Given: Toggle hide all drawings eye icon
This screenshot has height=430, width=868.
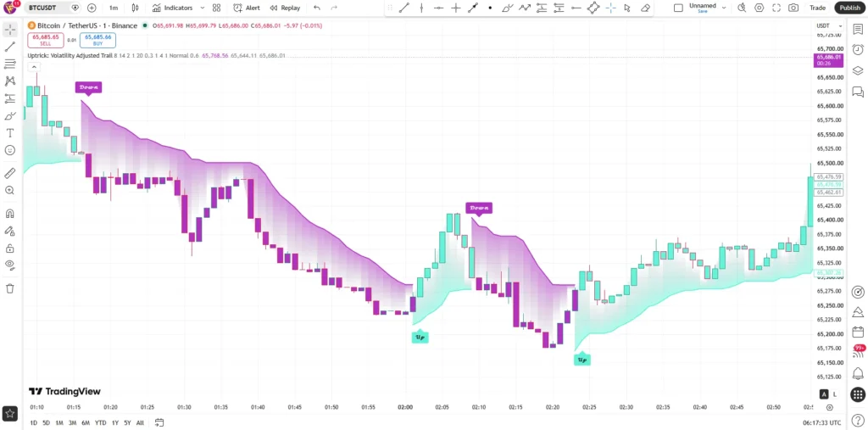Looking at the screenshot, I should pos(10,265).
